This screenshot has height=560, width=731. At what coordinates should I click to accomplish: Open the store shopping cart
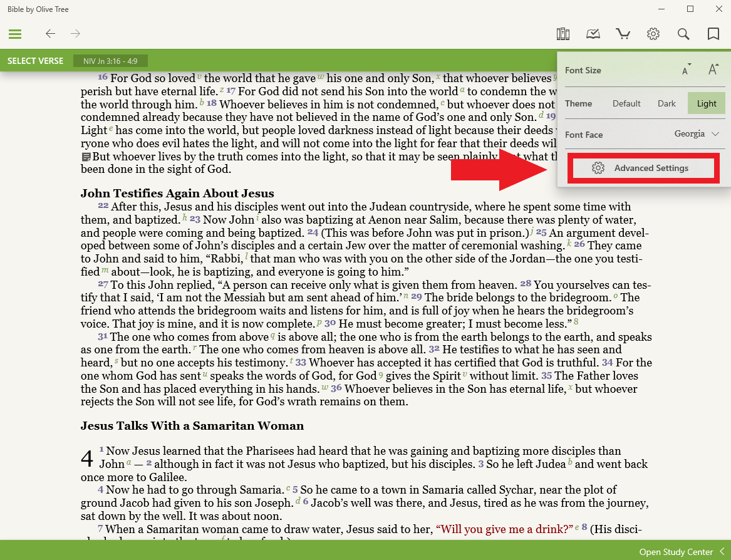(623, 34)
